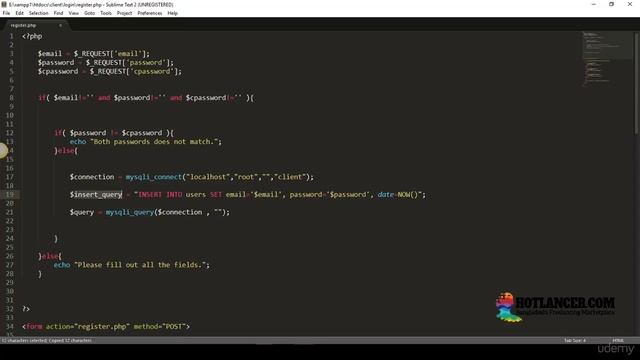
Task: Open the Selection menu
Action: point(38,13)
